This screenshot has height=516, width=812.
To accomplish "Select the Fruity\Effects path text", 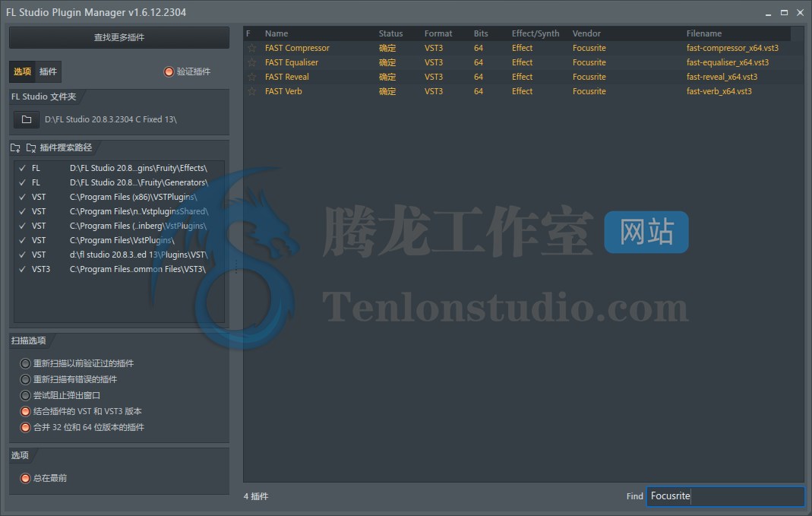I will 138,169.
